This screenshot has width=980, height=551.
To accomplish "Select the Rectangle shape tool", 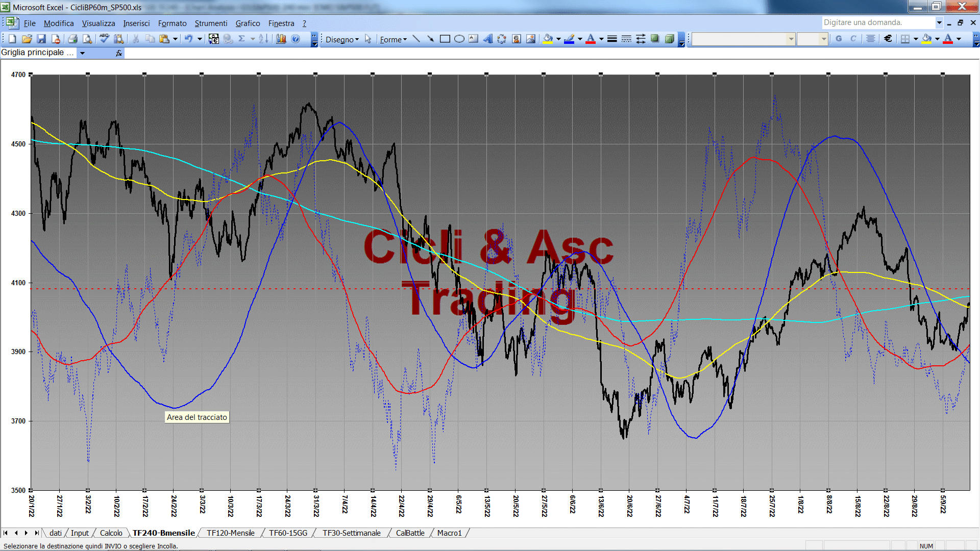I will pyautogui.click(x=445, y=39).
